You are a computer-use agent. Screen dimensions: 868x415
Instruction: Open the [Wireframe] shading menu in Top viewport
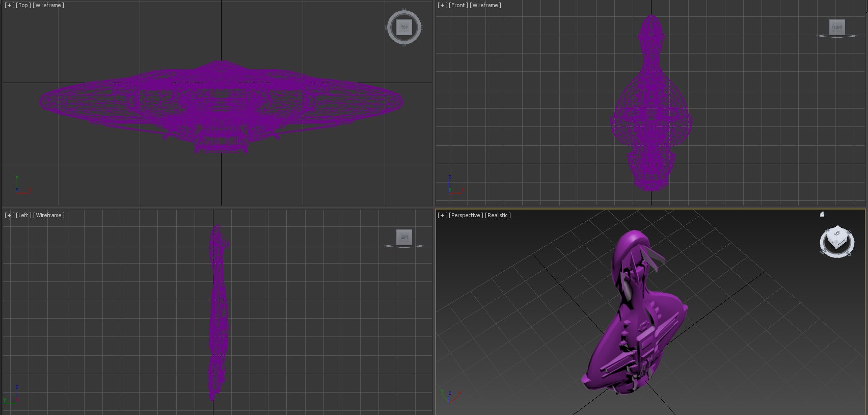[x=48, y=5]
